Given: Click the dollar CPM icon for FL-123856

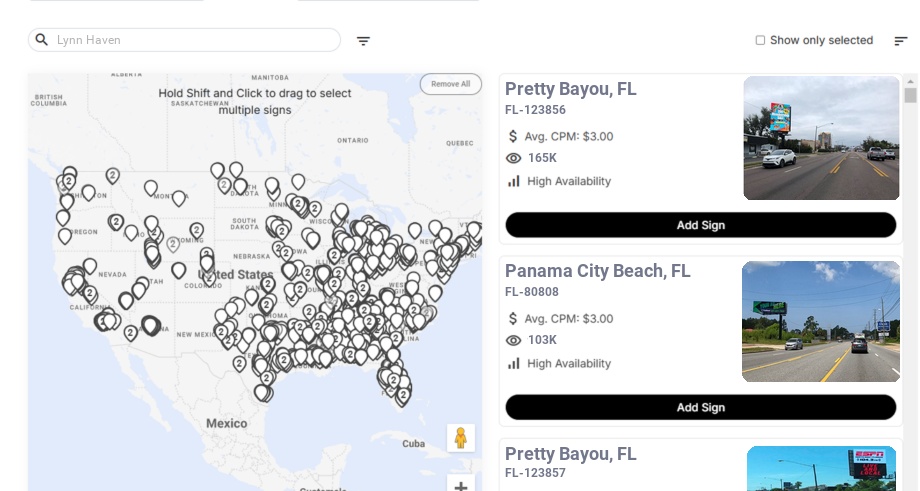Looking at the screenshot, I should (x=513, y=136).
